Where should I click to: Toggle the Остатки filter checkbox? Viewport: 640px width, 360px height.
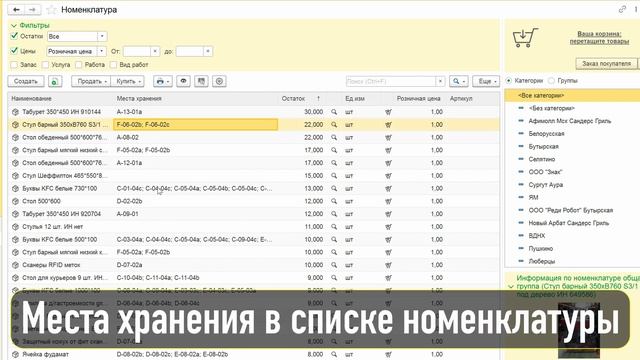tap(14, 36)
